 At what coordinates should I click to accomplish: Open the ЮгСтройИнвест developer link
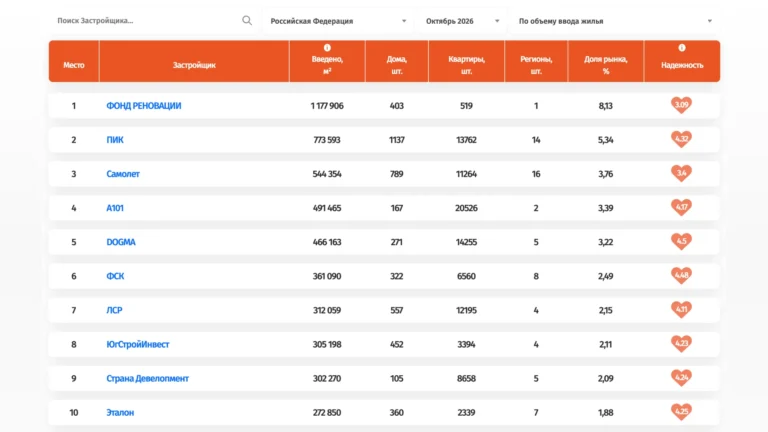[x=138, y=344]
